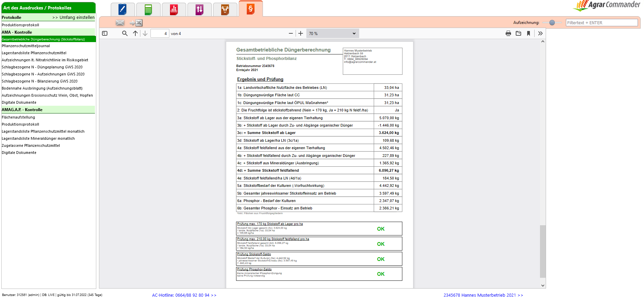Select the orange paragraph sign tab

point(250,9)
